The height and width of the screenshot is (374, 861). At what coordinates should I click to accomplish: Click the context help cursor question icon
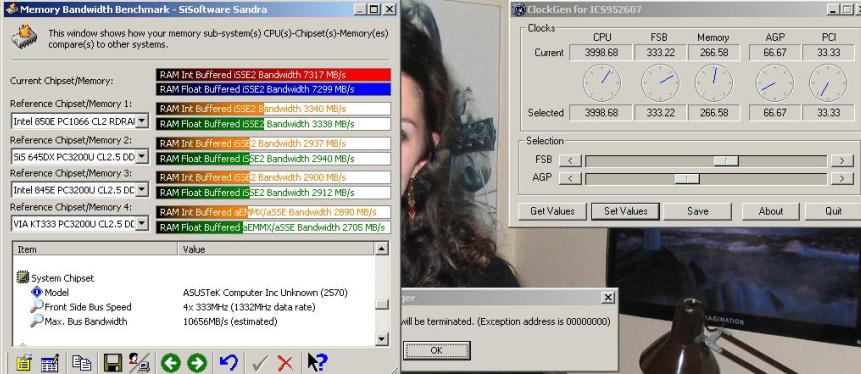(317, 362)
